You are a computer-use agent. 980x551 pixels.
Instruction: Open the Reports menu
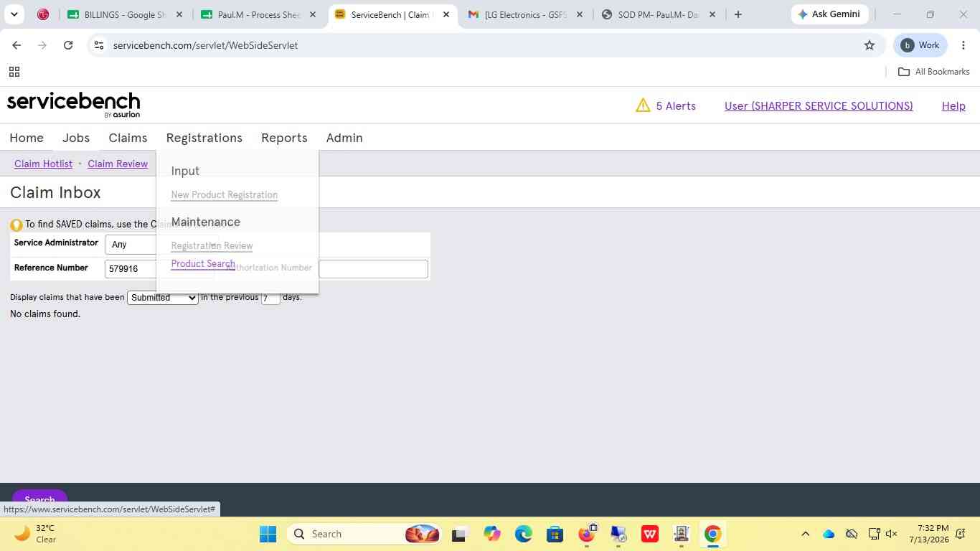tap(284, 138)
